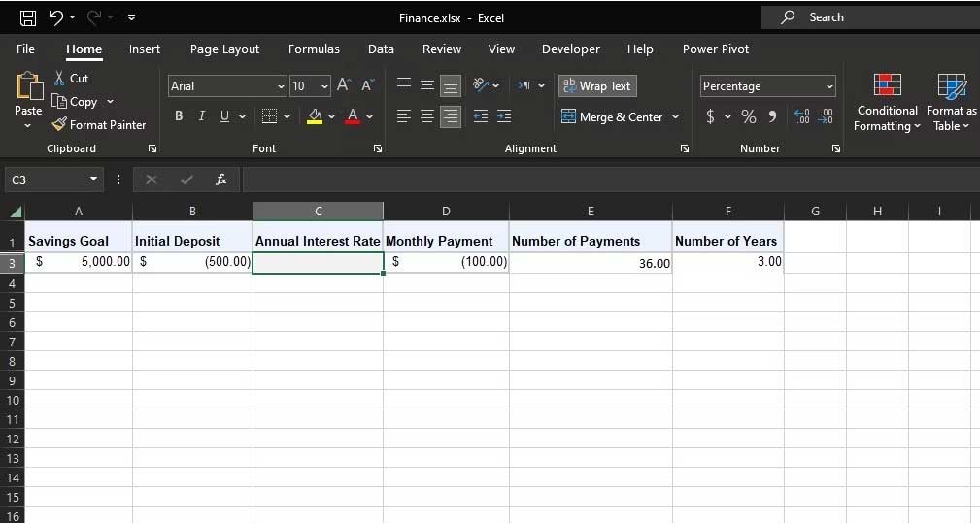
Task: Switch to the Formulas ribbon tab
Action: pos(314,49)
